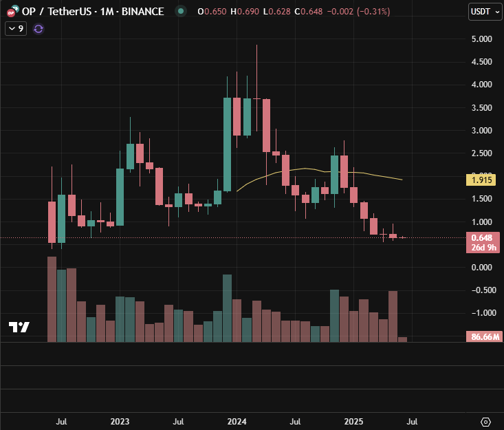
Task: Click the 3.500 price scale label
Action: 481,108
